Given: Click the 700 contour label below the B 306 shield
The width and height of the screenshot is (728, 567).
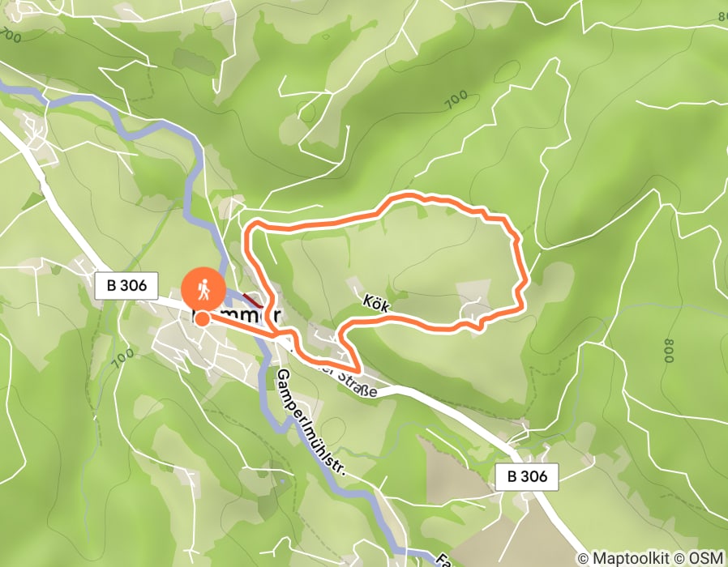Looking at the screenshot, I should point(123,359).
